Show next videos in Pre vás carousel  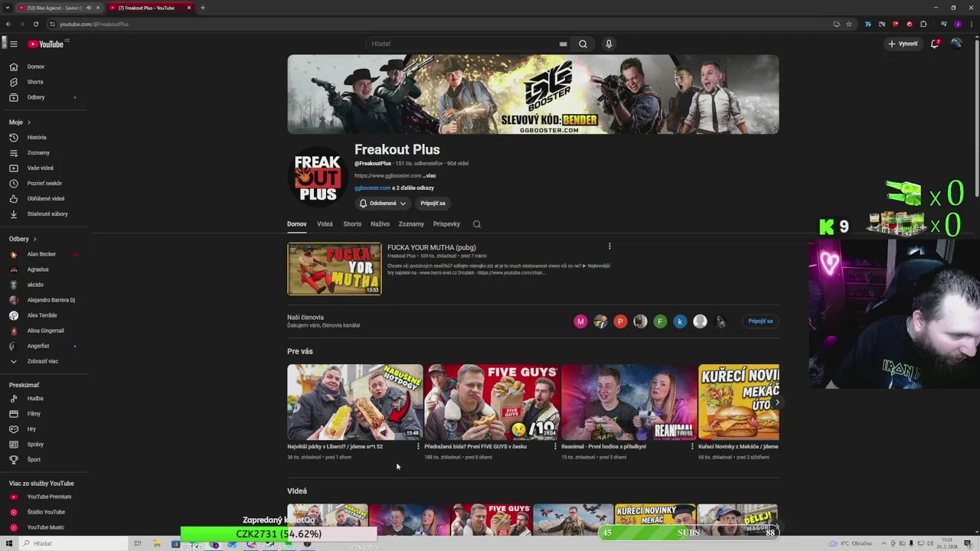pyautogui.click(x=777, y=402)
